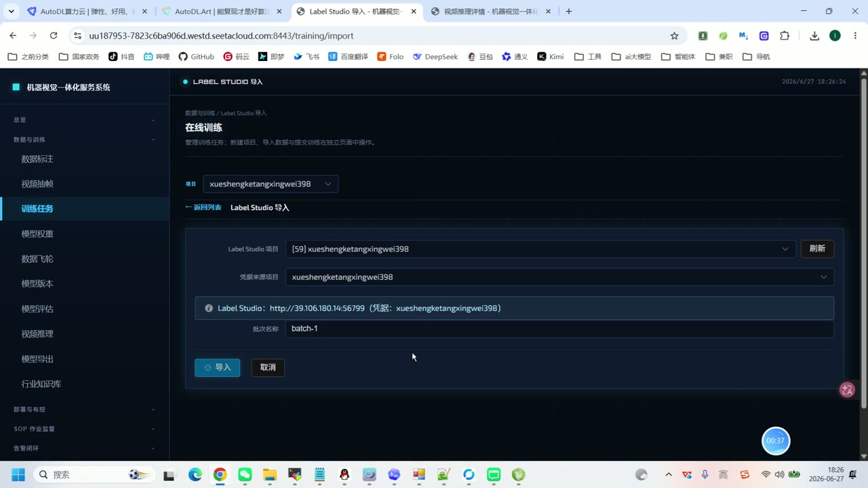Viewport: 868px width, 488px height.
Task: Click the info icon in Label Studio notice
Action: point(209,308)
